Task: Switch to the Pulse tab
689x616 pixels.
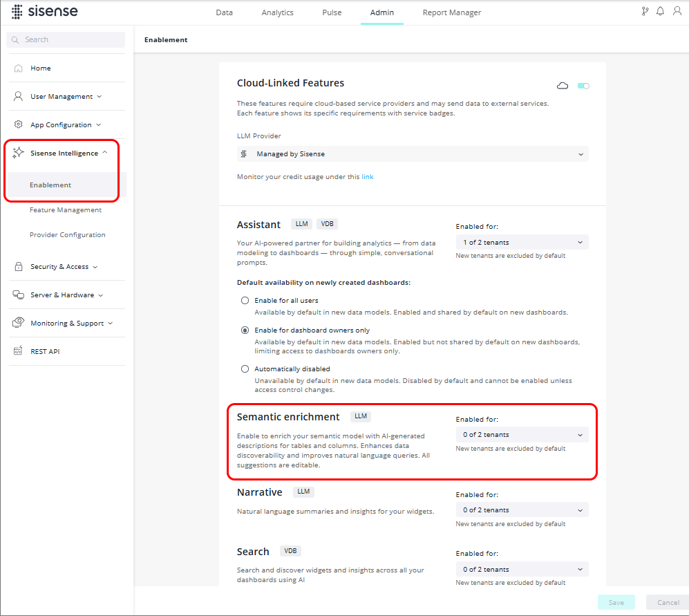Action: [332, 12]
